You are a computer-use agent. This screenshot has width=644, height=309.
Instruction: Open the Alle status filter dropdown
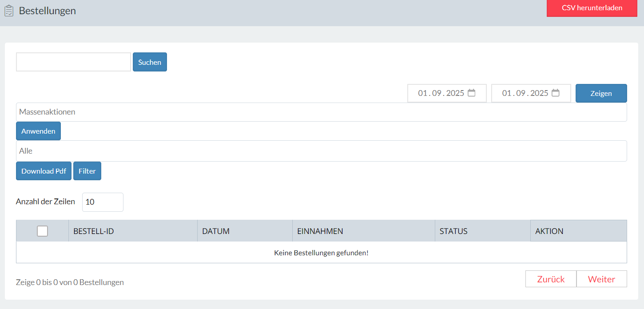pos(321,151)
